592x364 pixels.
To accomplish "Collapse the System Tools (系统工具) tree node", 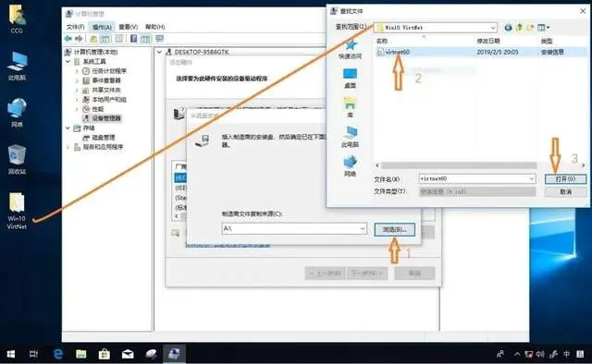I will coord(68,61).
